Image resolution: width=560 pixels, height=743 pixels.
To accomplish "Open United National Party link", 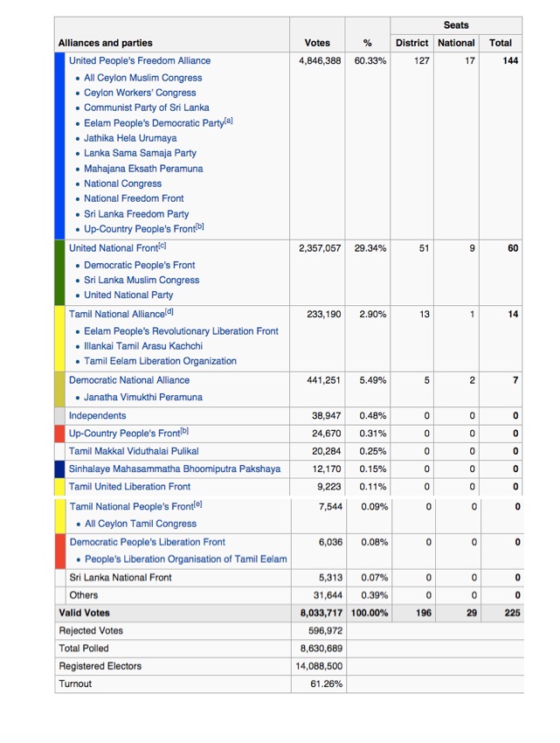I will pyautogui.click(x=128, y=295).
